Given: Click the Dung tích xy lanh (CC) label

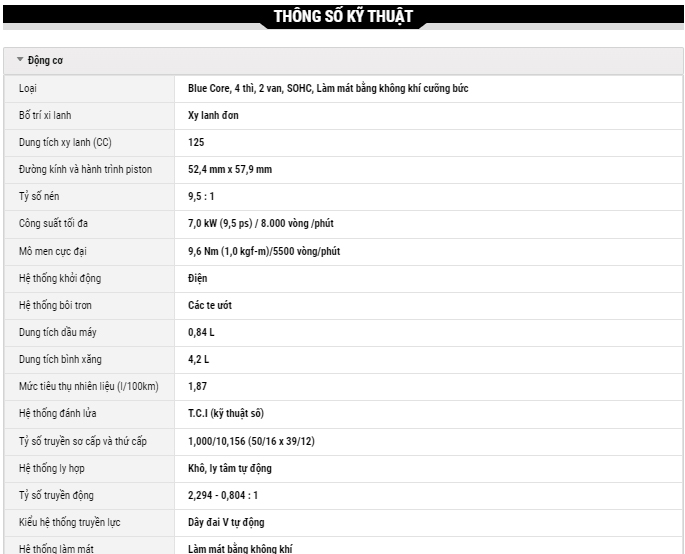Looking at the screenshot, I should pyautogui.click(x=65, y=142).
